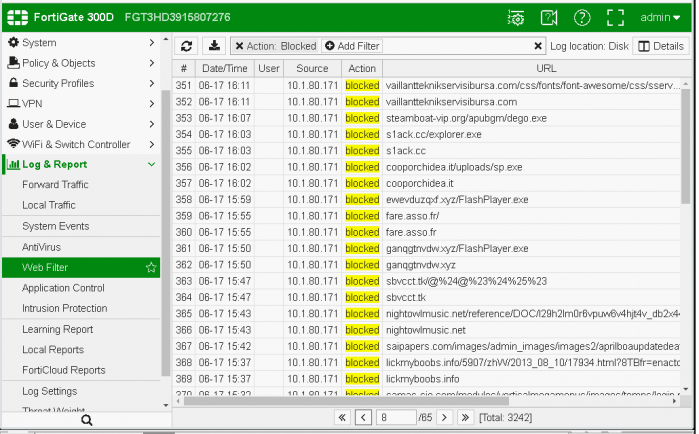Click Add Filter button
This screenshot has width=699, height=434.
click(352, 46)
